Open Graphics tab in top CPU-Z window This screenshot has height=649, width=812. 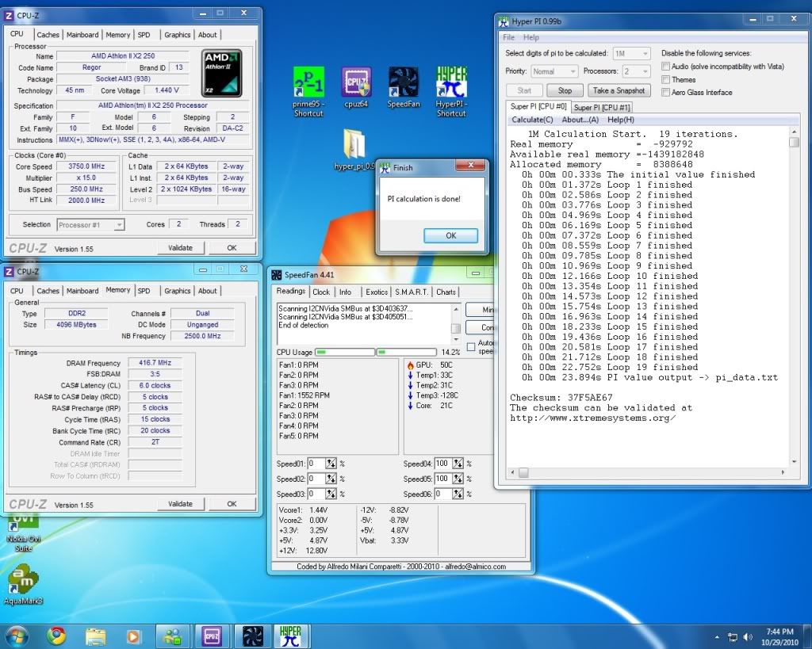click(177, 35)
